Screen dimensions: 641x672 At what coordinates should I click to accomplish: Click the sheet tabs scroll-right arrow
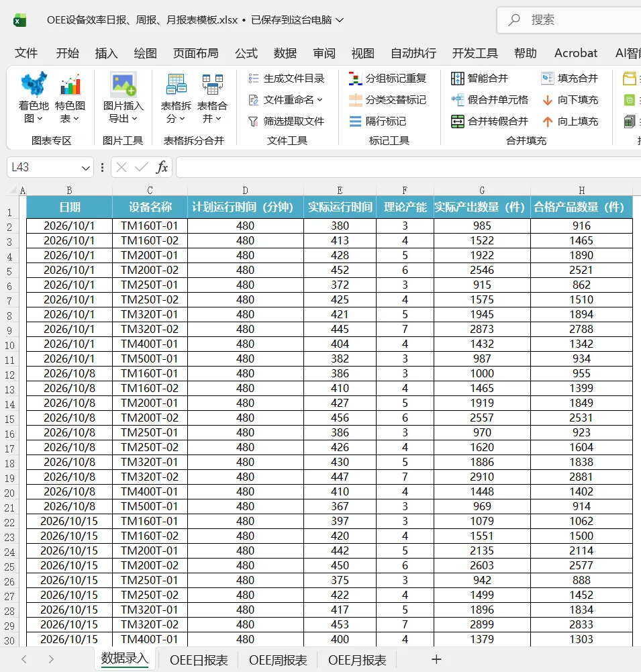tap(51, 659)
